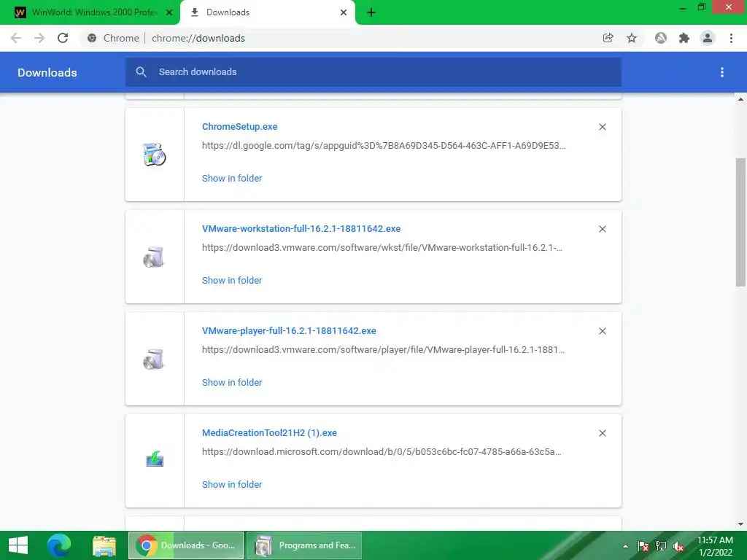Click the VMware-workstation installer file icon
Screen dimensions: 747x560
154,257
